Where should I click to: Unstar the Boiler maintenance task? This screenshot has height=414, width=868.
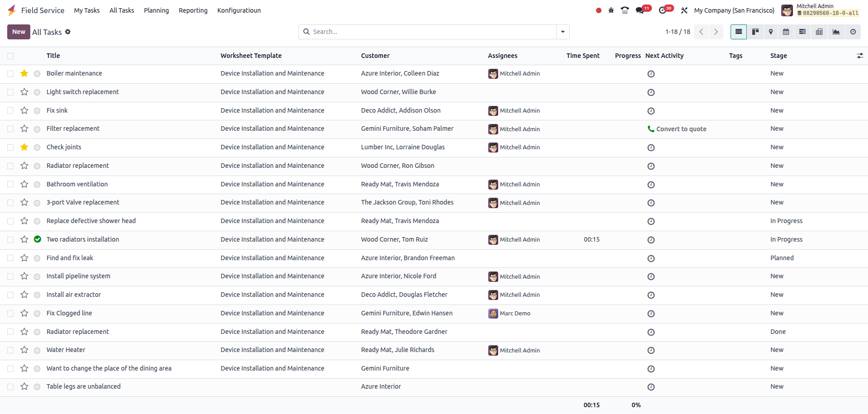24,73
